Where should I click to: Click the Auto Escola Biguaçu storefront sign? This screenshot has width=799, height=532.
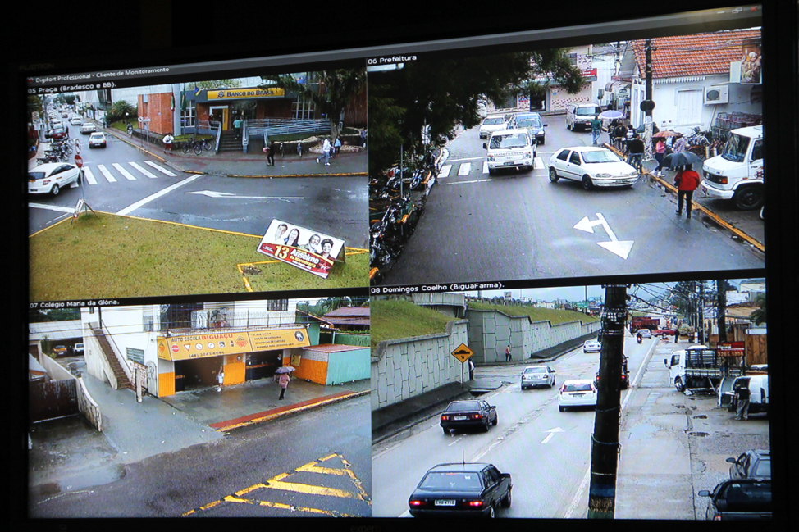(x=233, y=343)
